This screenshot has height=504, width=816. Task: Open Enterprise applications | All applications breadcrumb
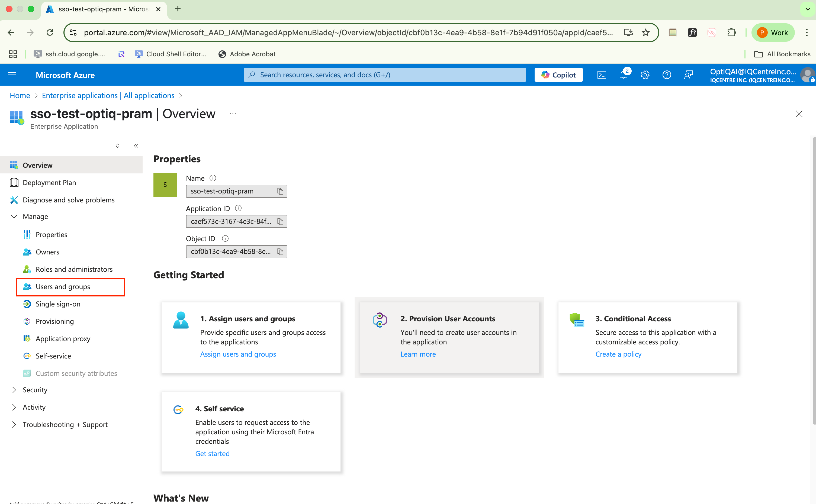point(108,96)
